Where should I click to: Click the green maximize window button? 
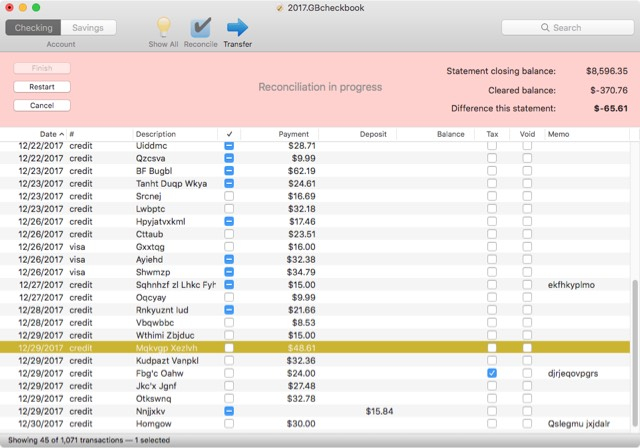click(x=36, y=7)
